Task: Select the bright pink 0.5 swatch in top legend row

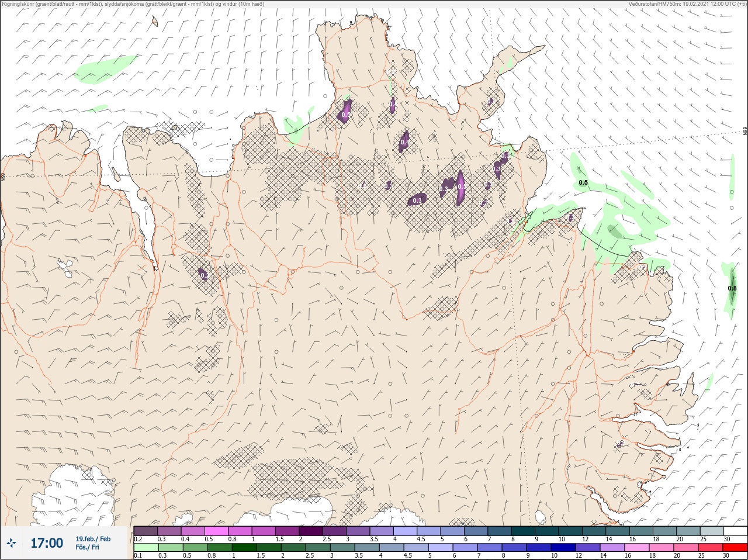Action: point(216,531)
